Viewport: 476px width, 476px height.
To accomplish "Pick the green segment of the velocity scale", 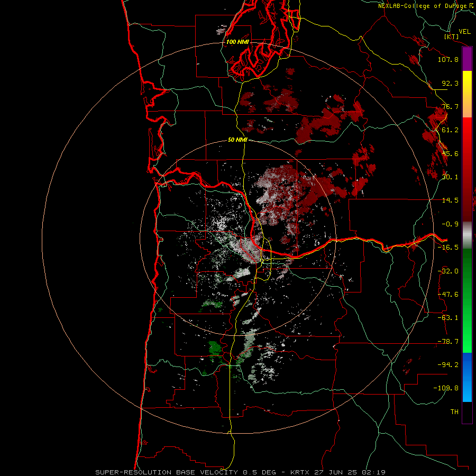I will point(467,300).
